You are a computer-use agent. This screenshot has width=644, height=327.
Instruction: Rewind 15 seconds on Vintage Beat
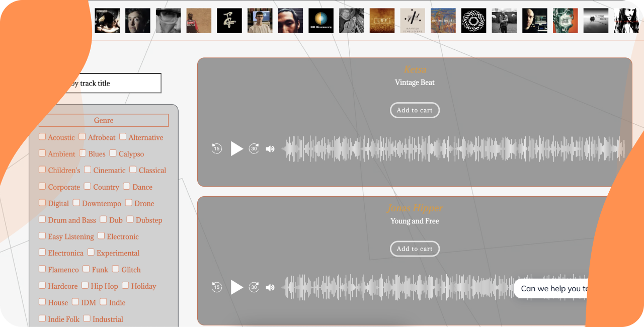(x=217, y=148)
